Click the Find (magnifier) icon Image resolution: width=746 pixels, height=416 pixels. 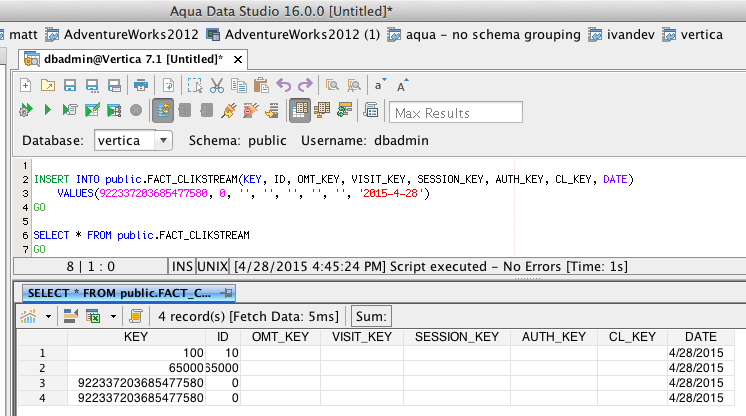point(331,85)
